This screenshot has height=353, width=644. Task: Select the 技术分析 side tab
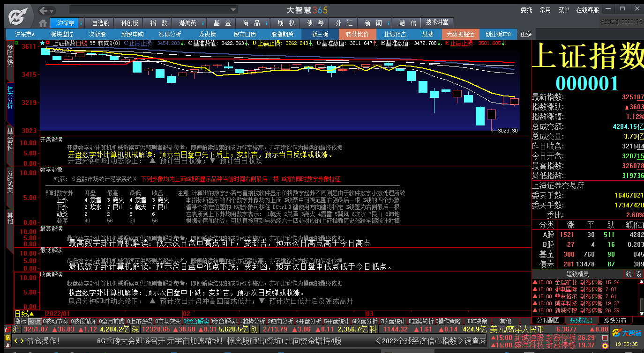[10, 104]
